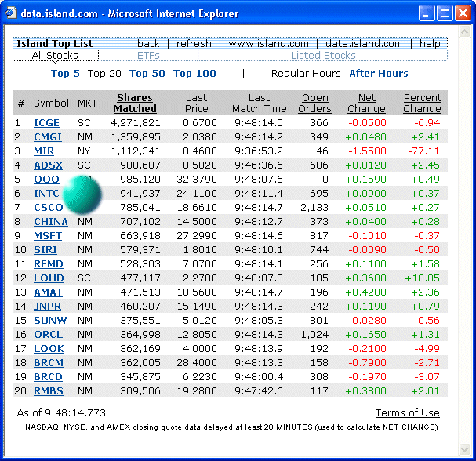Click the Last Match Time column header
Viewport: 476px width, 461px height.
260,103
